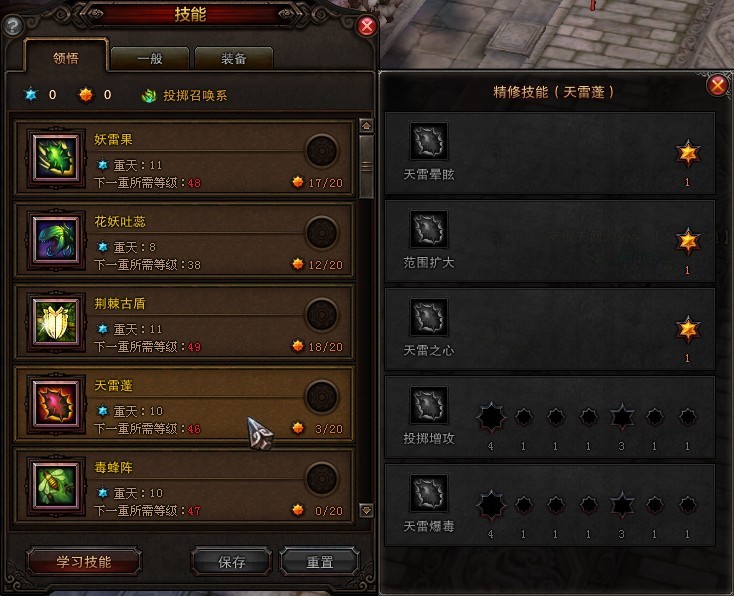Click the 保存 button

[232, 562]
